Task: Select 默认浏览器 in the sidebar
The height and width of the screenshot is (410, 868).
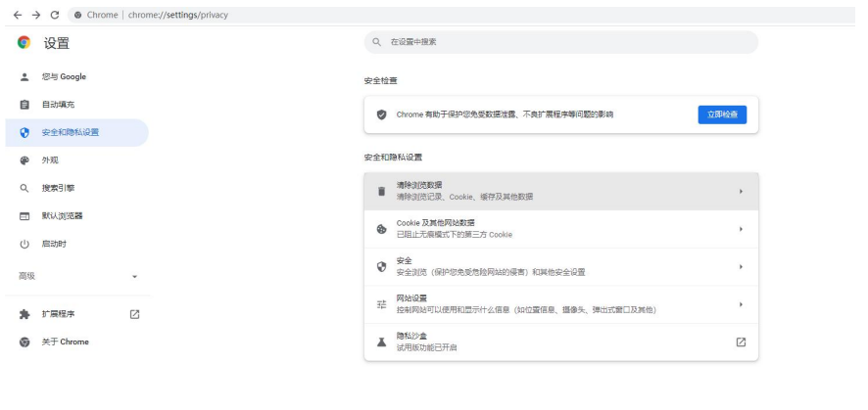Action: coord(77,216)
